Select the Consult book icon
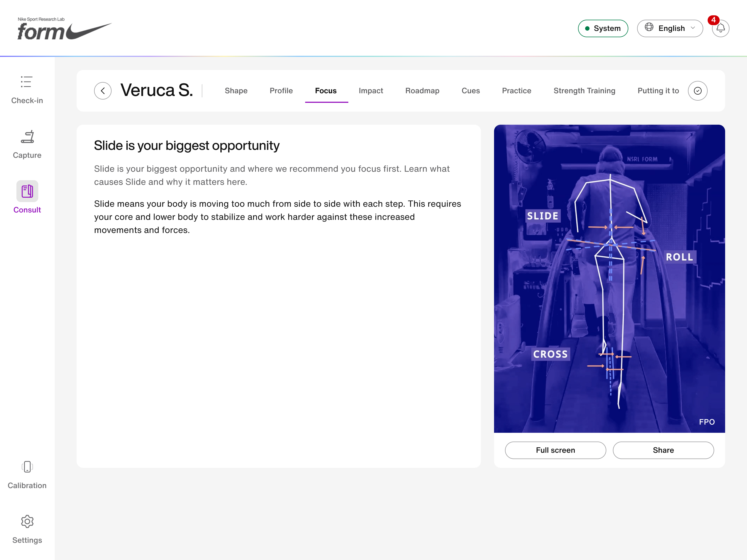 click(27, 191)
